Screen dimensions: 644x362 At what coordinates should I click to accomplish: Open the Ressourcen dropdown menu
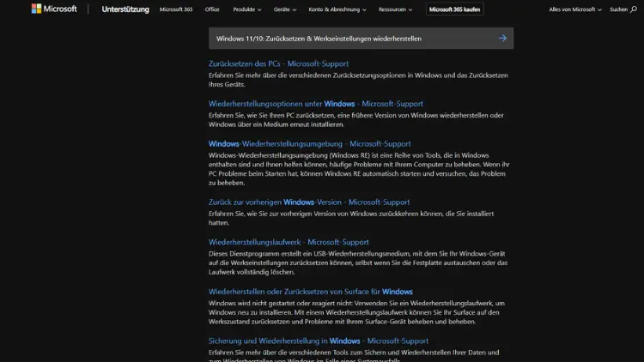tap(395, 9)
